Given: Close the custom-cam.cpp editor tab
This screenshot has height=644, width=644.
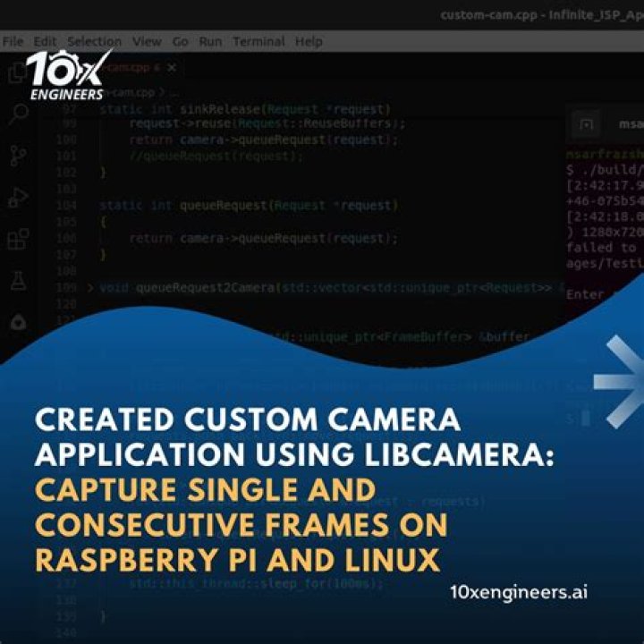Looking at the screenshot, I should coord(172,67).
